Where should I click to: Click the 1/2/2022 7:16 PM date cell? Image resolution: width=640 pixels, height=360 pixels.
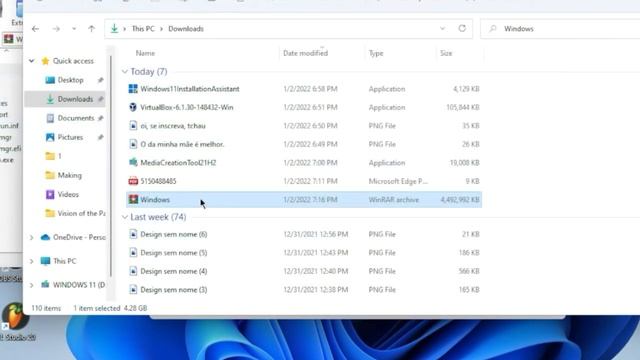[x=310, y=200]
